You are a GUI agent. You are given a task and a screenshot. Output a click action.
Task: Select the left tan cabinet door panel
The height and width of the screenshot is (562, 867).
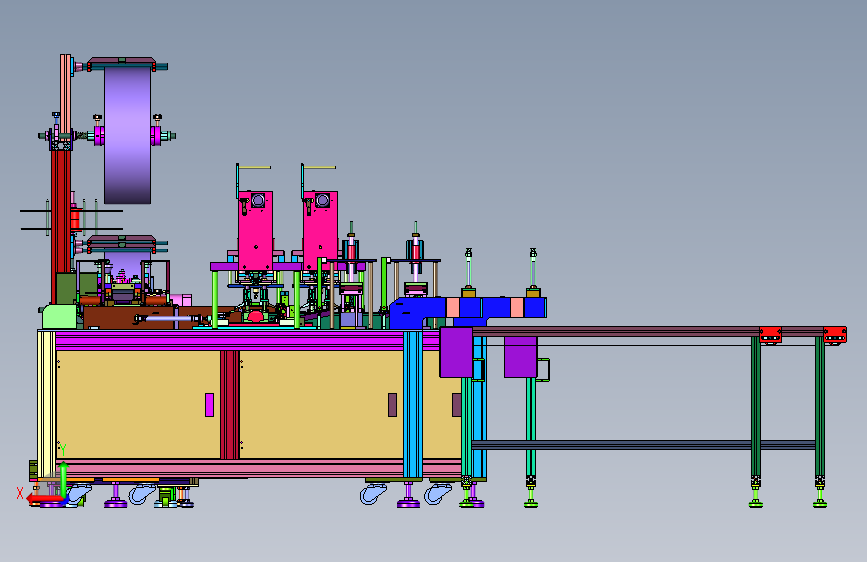coord(138,405)
